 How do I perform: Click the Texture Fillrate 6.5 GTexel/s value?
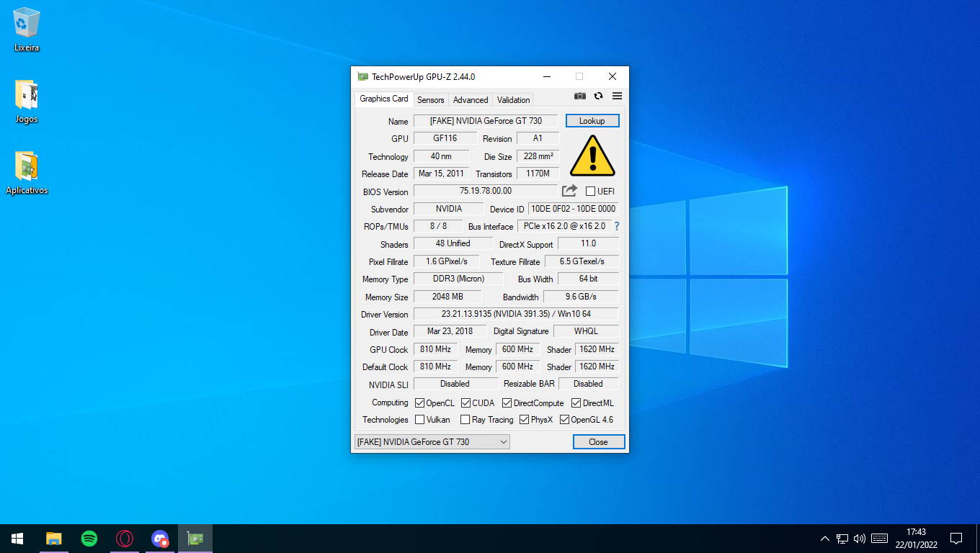pyautogui.click(x=582, y=261)
